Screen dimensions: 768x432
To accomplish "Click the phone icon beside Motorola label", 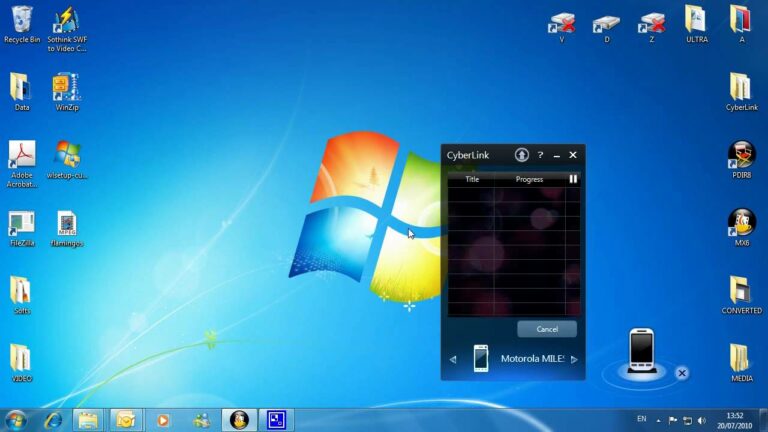I will point(481,358).
